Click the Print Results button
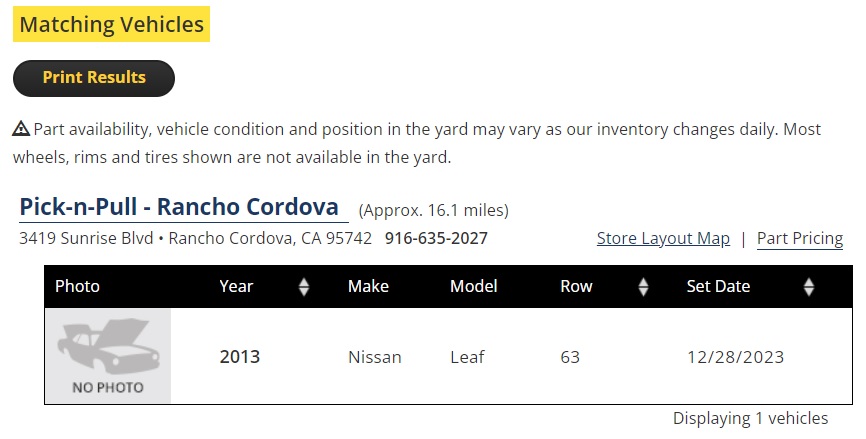Image resolution: width=866 pixels, height=439 pixels. tap(94, 78)
